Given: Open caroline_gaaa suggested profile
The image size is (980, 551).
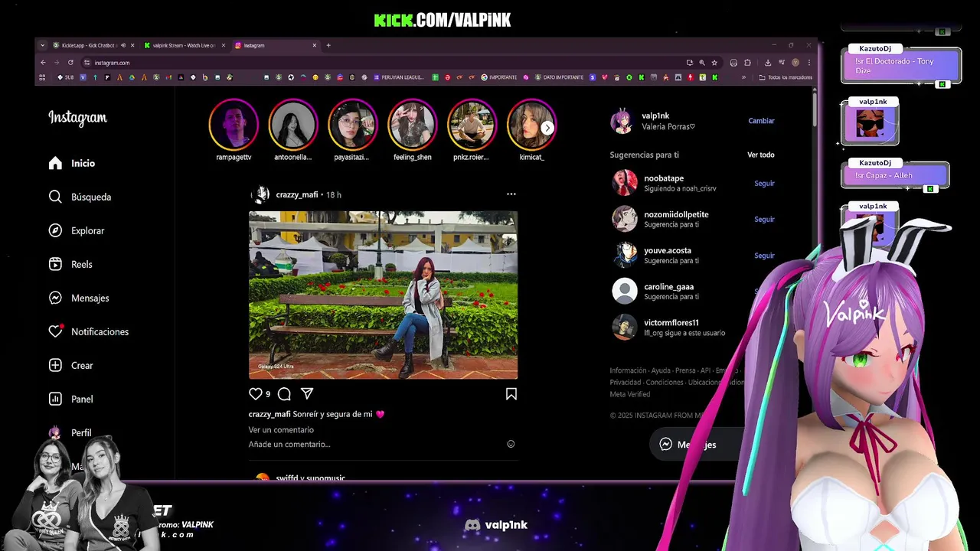Looking at the screenshot, I should click(x=668, y=287).
